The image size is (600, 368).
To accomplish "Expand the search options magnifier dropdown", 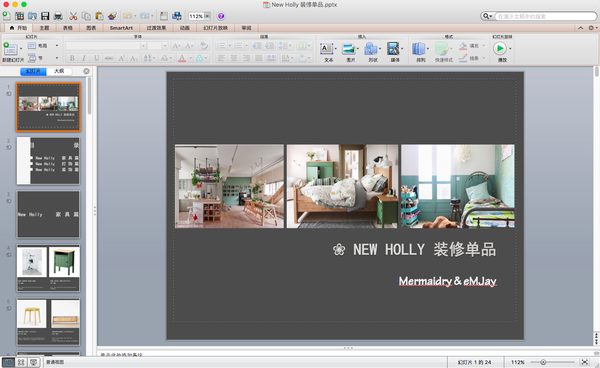I will click(x=487, y=16).
